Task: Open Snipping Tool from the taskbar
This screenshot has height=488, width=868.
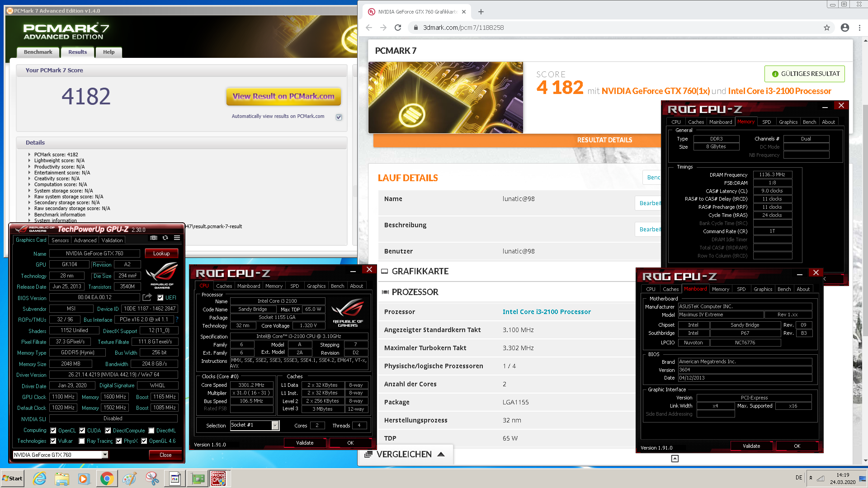Action: coord(152,479)
